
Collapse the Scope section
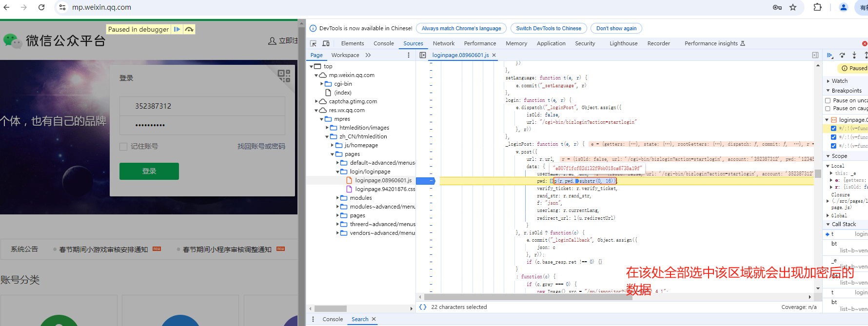pyautogui.click(x=839, y=156)
